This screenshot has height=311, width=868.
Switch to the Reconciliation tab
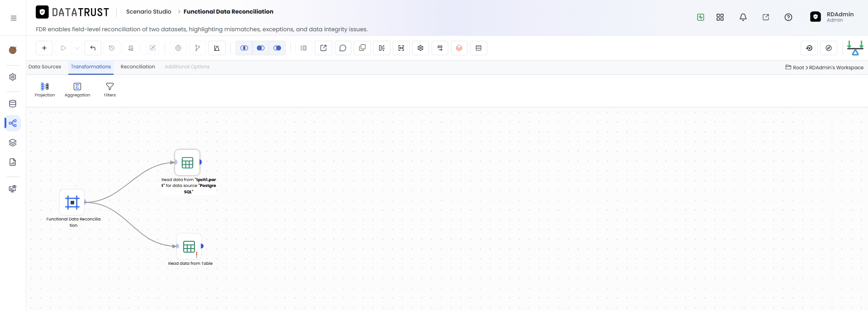pos(138,67)
